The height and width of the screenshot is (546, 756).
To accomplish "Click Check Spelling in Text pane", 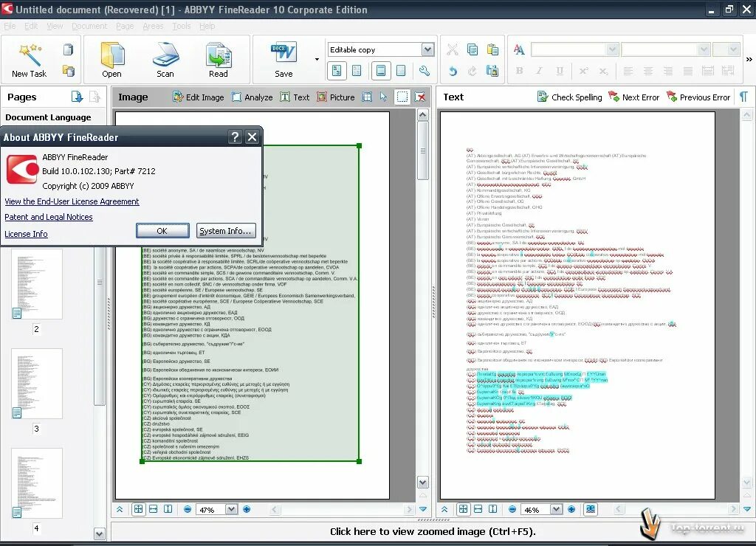I will pyautogui.click(x=570, y=97).
